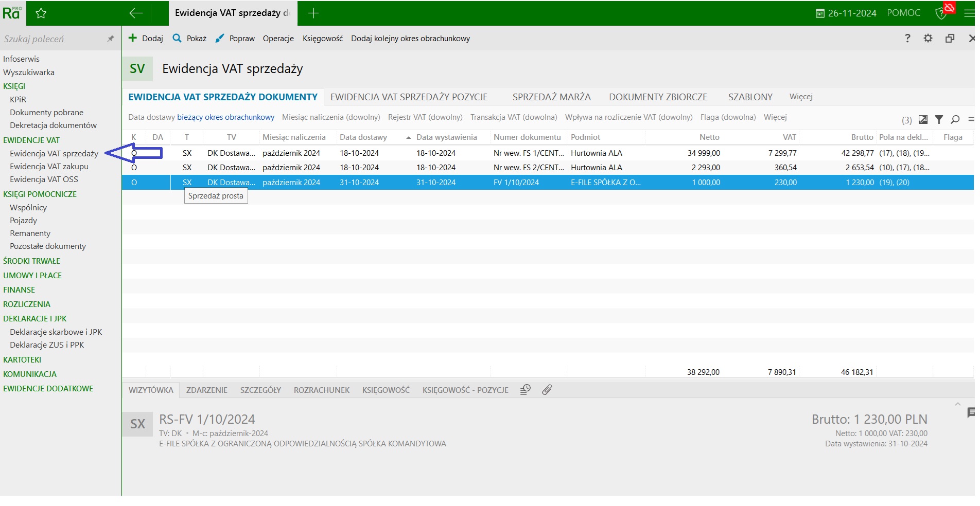The height and width of the screenshot is (506, 980).
Task: Go back using the left arrow
Action: click(x=136, y=13)
